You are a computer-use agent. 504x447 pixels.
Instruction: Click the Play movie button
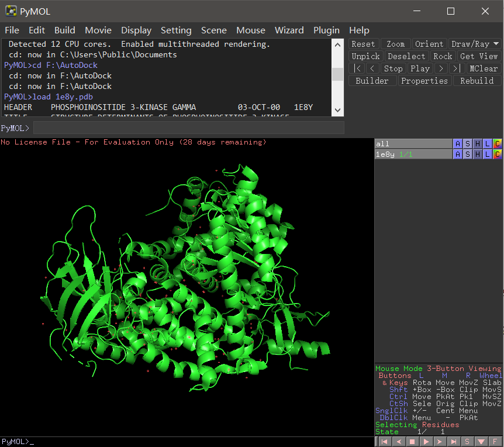(x=420, y=68)
